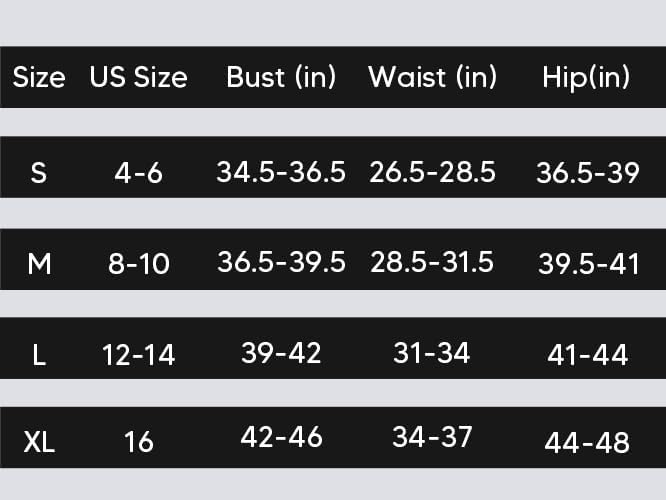Click waist value 28.5-31.5
This screenshot has height=500, width=666.
click(432, 262)
